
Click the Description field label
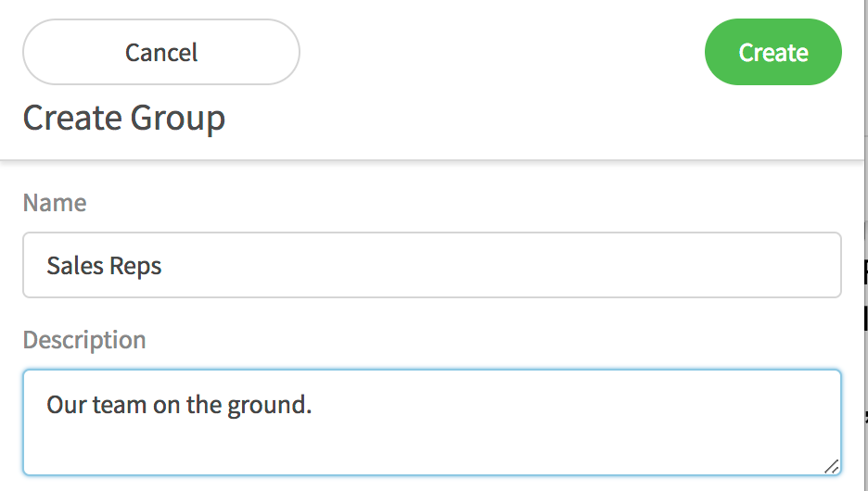point(84,340)
